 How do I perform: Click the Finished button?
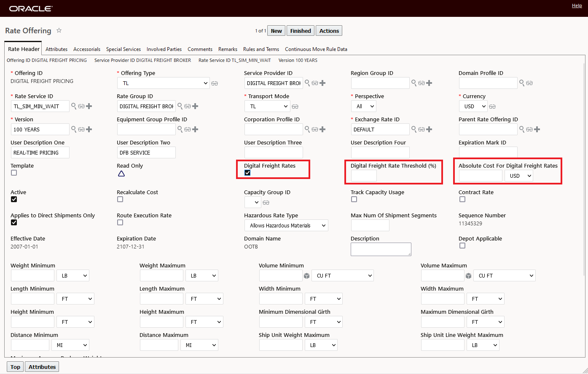[x=301, y=31]
